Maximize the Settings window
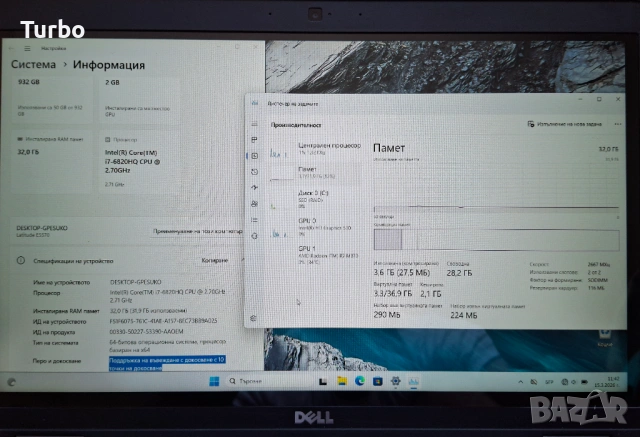This screenshot has height=437, width=640. (x=237, y=47)
